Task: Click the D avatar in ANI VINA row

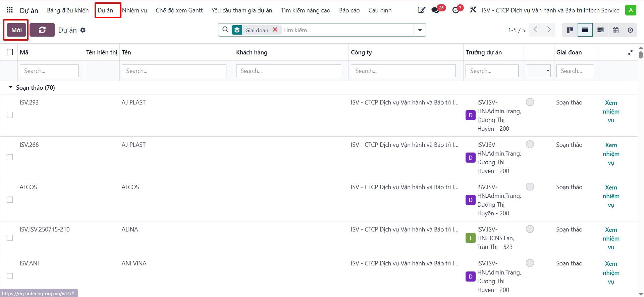Action: tap(471, 277)
